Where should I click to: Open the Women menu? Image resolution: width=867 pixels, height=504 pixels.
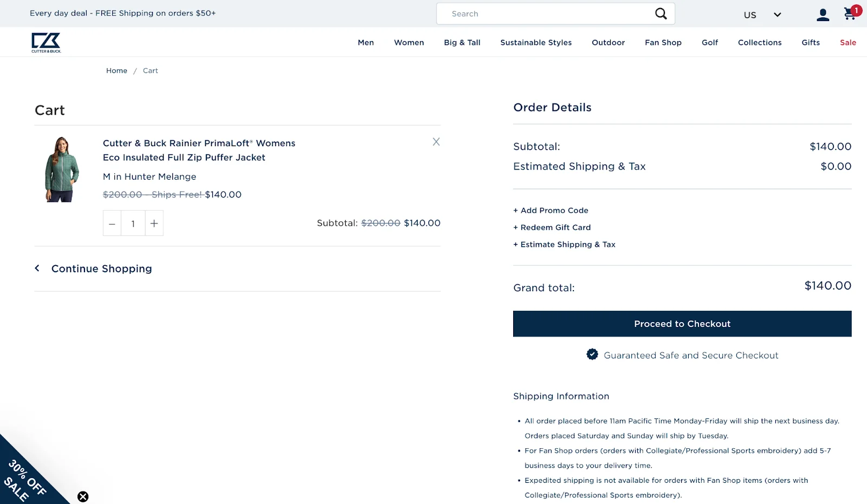409,42
